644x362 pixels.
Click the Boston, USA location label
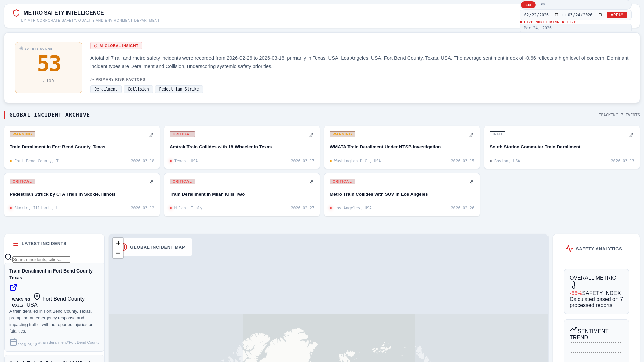point(507,161)
